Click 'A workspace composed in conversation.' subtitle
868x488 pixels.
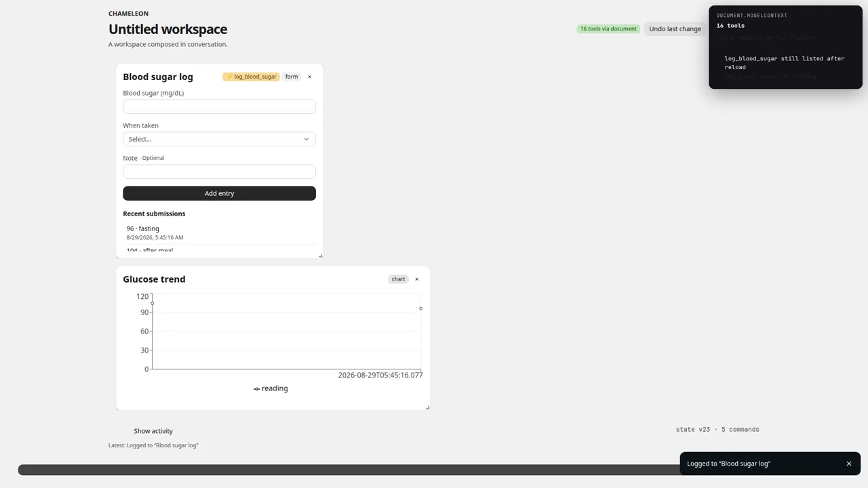pyautogui.click(x=168, y=44)
